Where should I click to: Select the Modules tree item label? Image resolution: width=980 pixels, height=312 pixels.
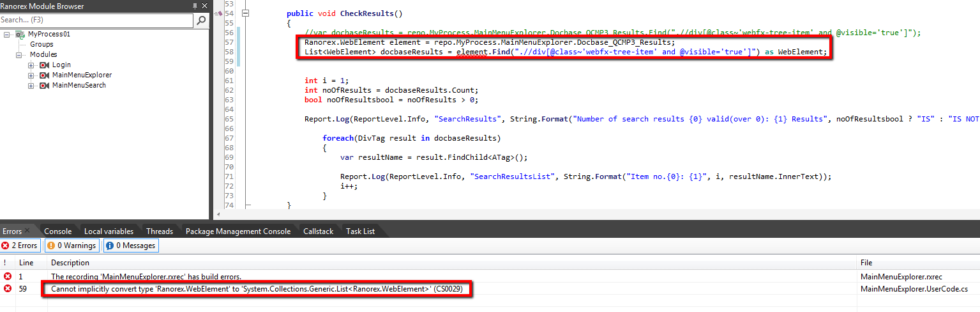point(43,54)
